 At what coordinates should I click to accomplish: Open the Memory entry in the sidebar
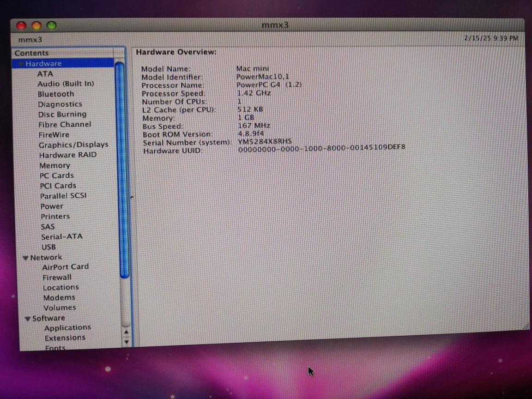tap(54, 166)
